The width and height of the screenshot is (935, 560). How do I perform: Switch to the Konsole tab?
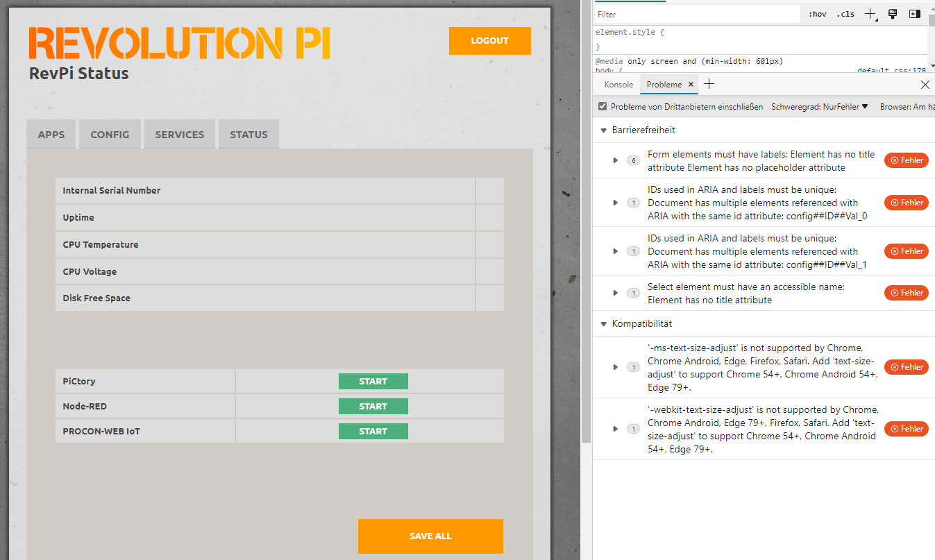(618, 85)
